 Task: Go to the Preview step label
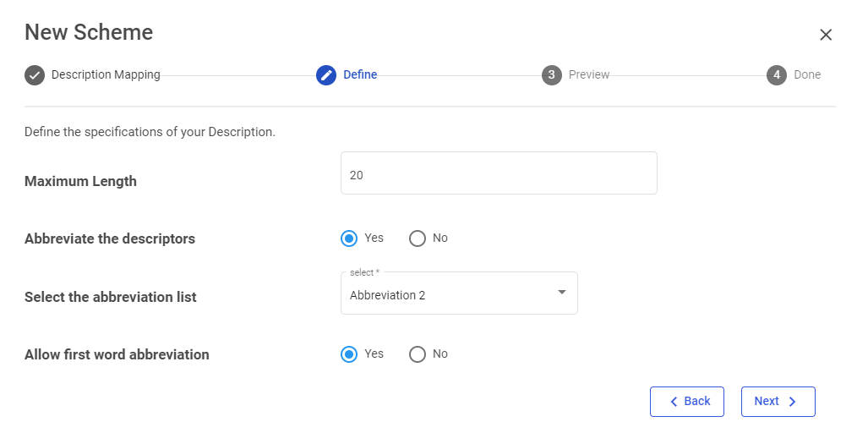click(x=589, y=74)
